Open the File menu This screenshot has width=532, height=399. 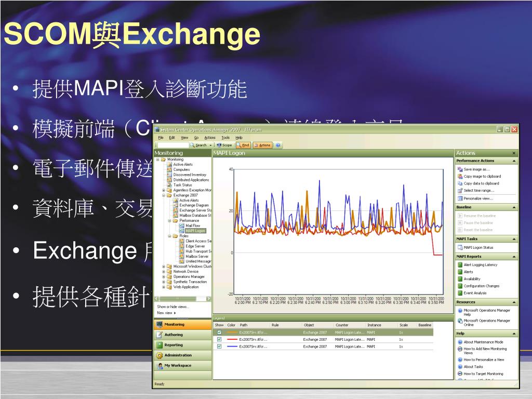tap(161, 138)
